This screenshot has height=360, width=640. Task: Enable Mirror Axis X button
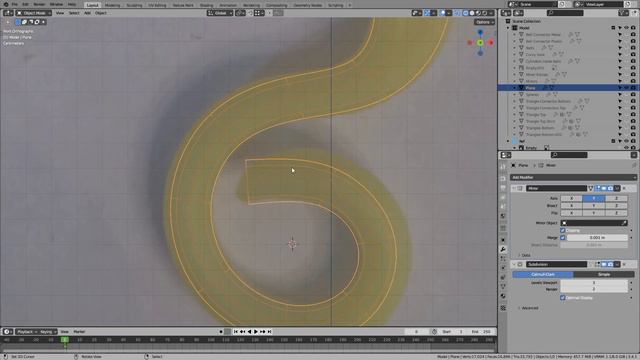click(x=571, y=198)
